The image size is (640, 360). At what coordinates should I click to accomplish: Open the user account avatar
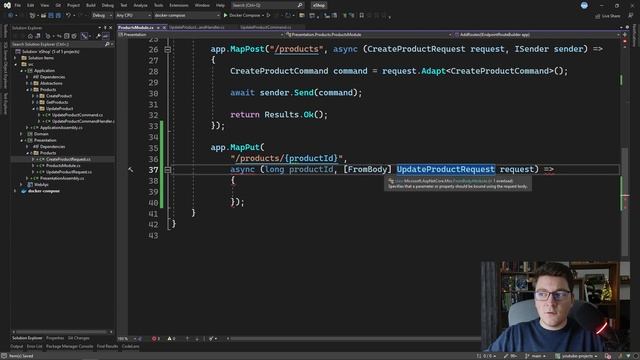[x=584, y=5]
